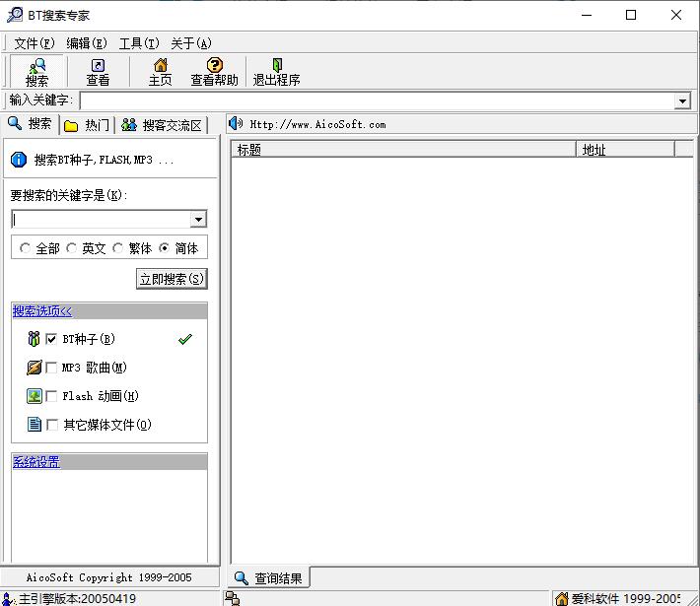Select the 繁体 radio button
Viewport: 700px width, 606px height.
coord(118,248)
